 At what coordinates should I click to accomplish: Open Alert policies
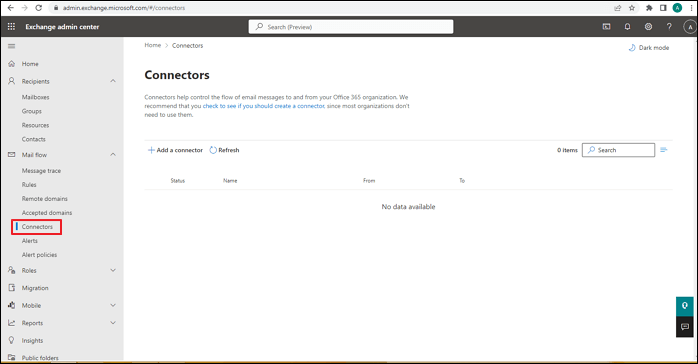click(39, 255)
